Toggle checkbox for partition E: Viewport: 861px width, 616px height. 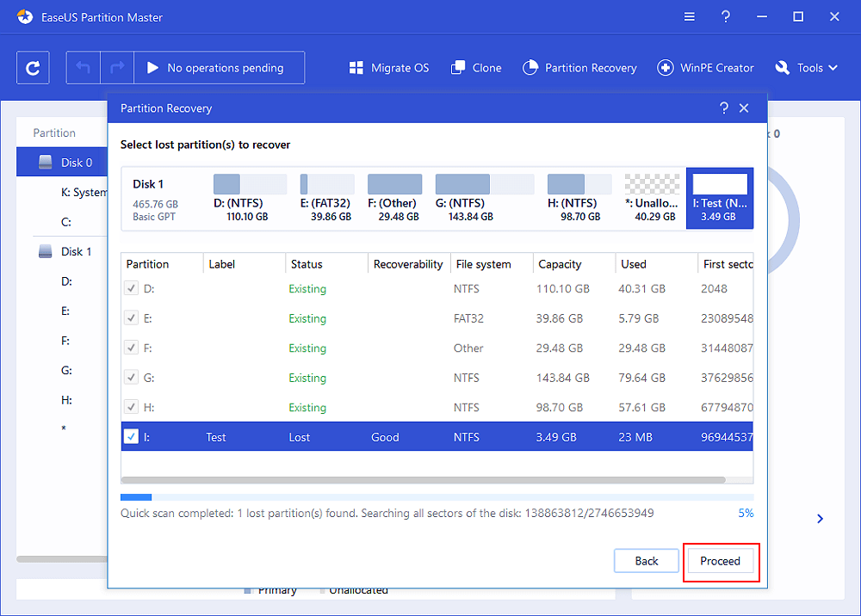(x=131, y=317)
